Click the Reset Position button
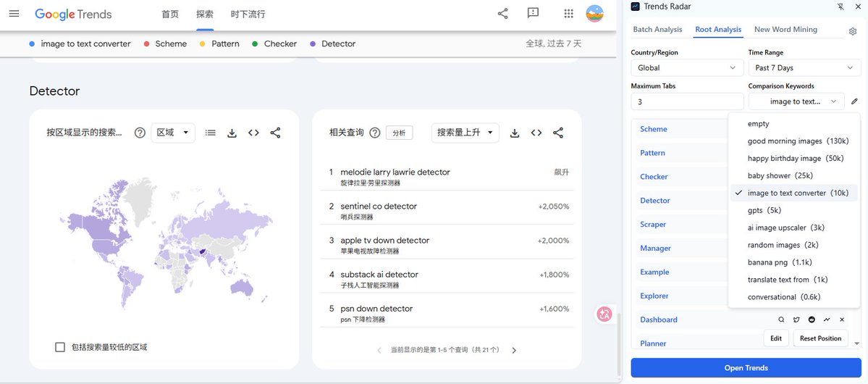The image size is (868, 384). (820, 338)
